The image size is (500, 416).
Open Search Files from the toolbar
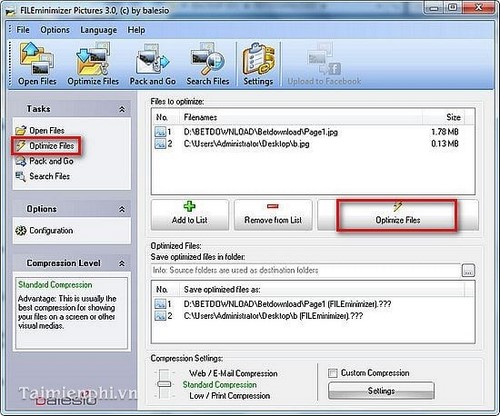click(x=208, y=63)
